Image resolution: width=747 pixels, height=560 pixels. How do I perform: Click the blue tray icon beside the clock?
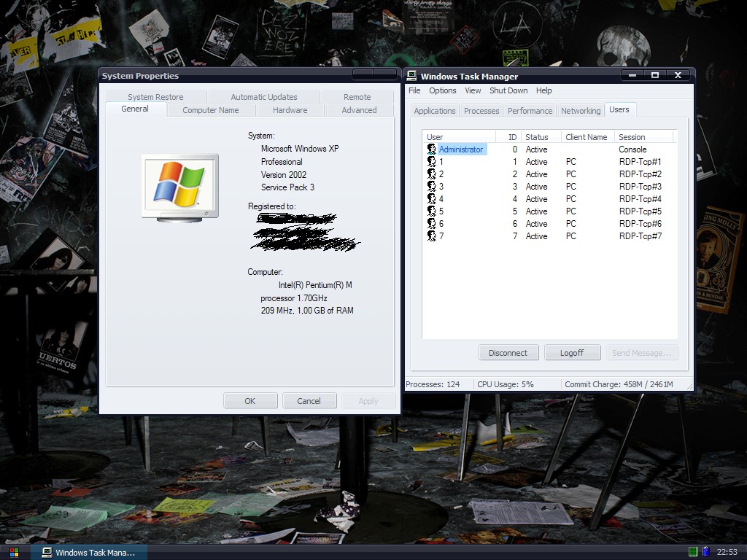(706, 552)
